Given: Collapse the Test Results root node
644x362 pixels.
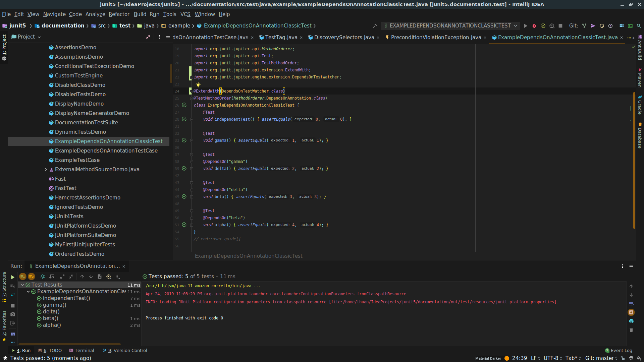Looking at the screenshot, I should [22, 285].
